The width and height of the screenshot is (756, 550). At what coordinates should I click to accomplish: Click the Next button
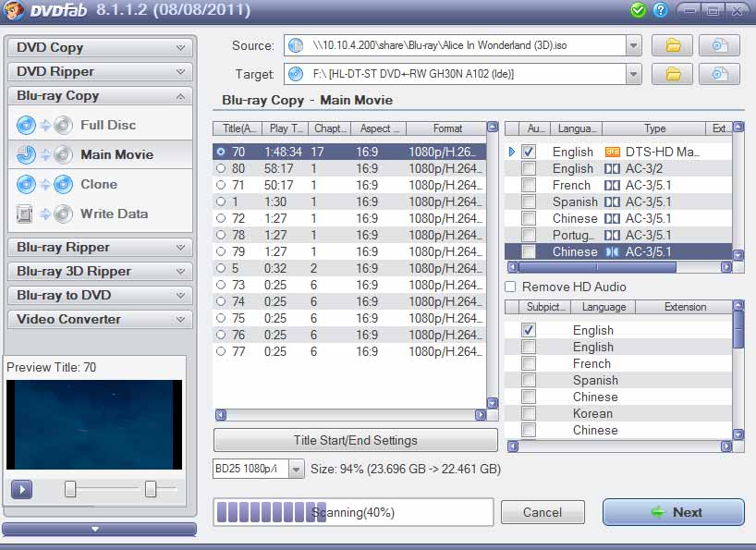coord(674,512)
